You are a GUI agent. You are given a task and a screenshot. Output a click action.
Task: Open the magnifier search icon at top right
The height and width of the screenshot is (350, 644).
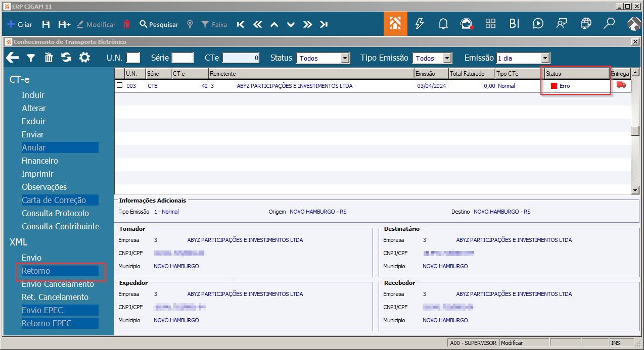609,24
